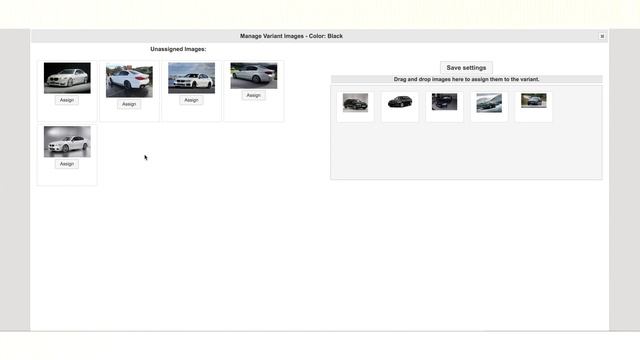Select the fourth assigned car thumbnail
640x360 pixels.
[x=489, y=103]
